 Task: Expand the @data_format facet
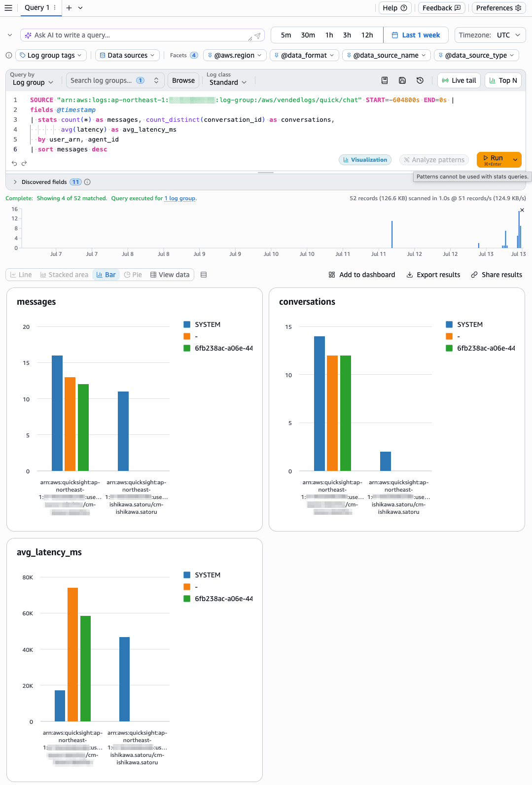[x=304, y=55]
